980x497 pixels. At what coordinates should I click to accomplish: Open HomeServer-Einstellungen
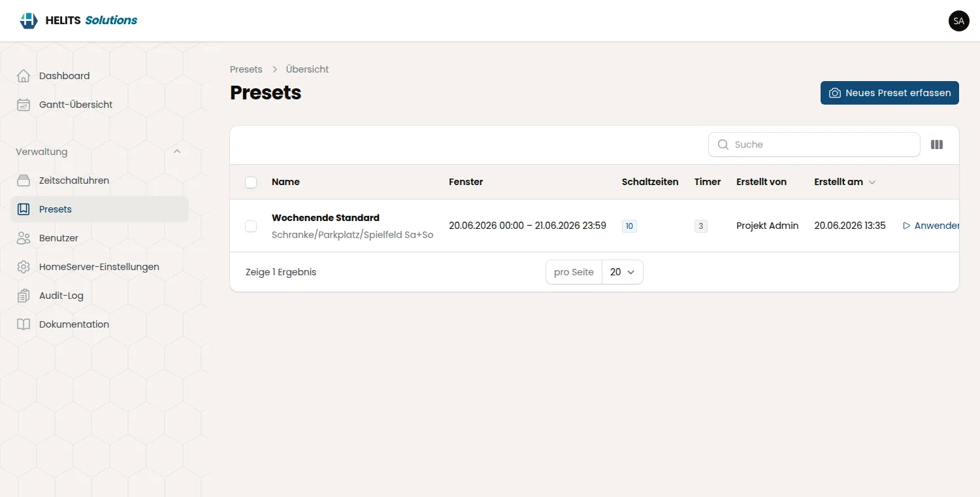tap(99, 267)
